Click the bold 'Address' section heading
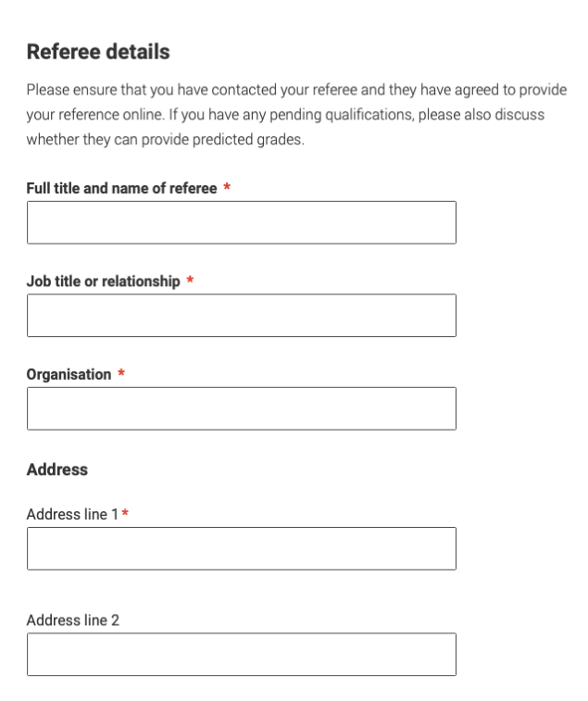 [x=57, y=469]
